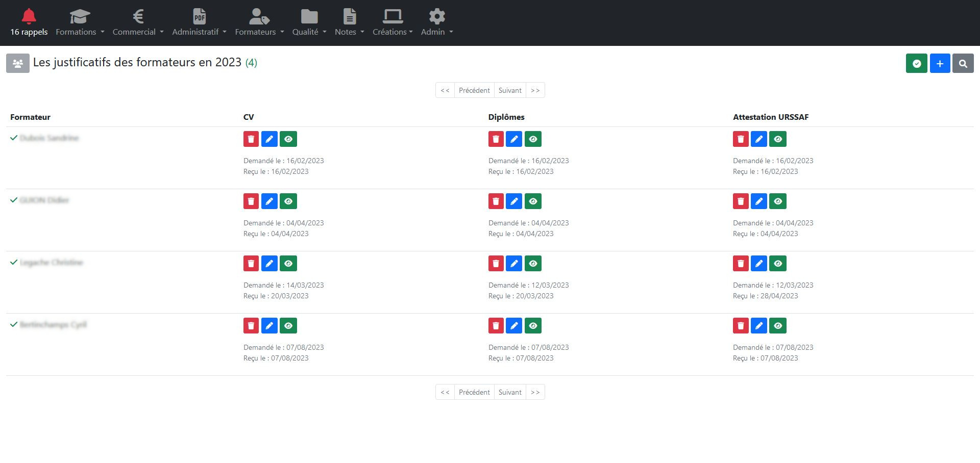Delete Diplômes in the 07/08/2023 row
Viewport: 980px width, 463px height.
(496, 326)
